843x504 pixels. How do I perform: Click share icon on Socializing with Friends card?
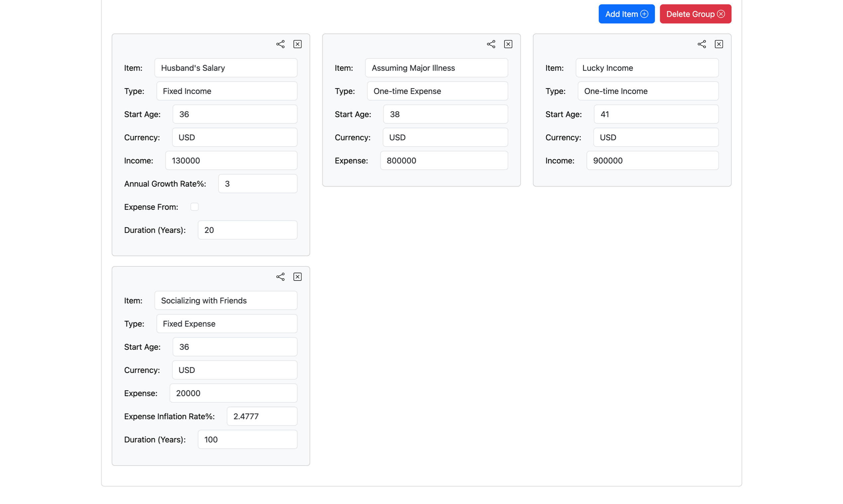(x=280, y=277)
